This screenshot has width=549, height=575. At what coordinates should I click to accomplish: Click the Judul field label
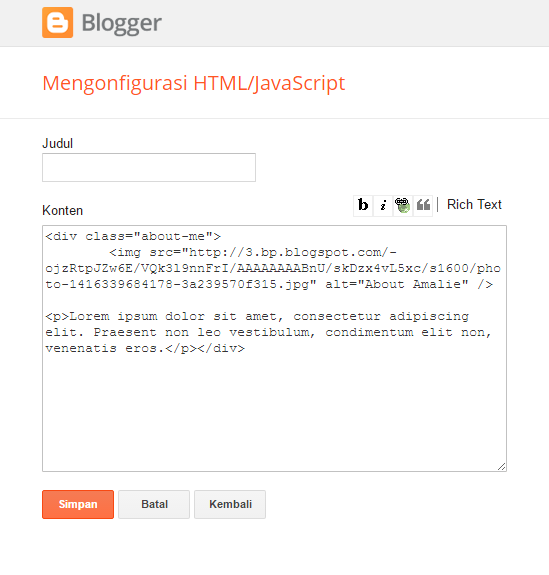click(58, 143)
